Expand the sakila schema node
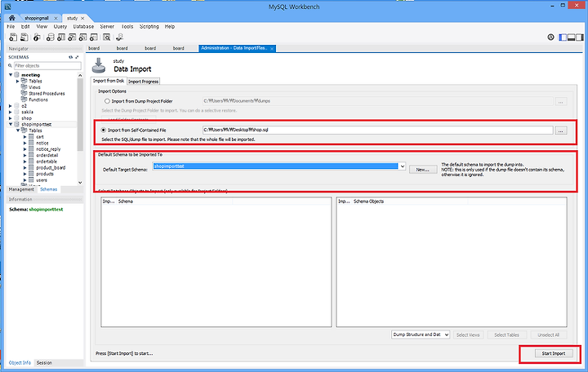Screen dimensions: 588x372 tap(11, 112)
